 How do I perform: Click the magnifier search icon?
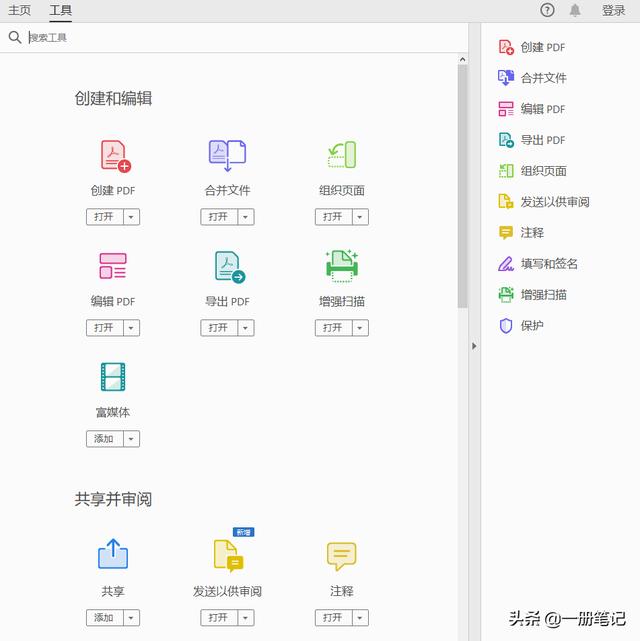pos(15,37)
